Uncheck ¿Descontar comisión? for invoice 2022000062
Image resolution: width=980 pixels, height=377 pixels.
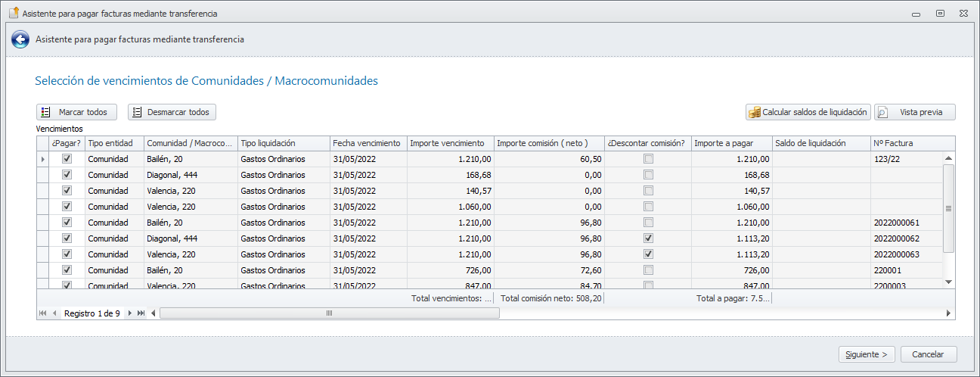648,238
